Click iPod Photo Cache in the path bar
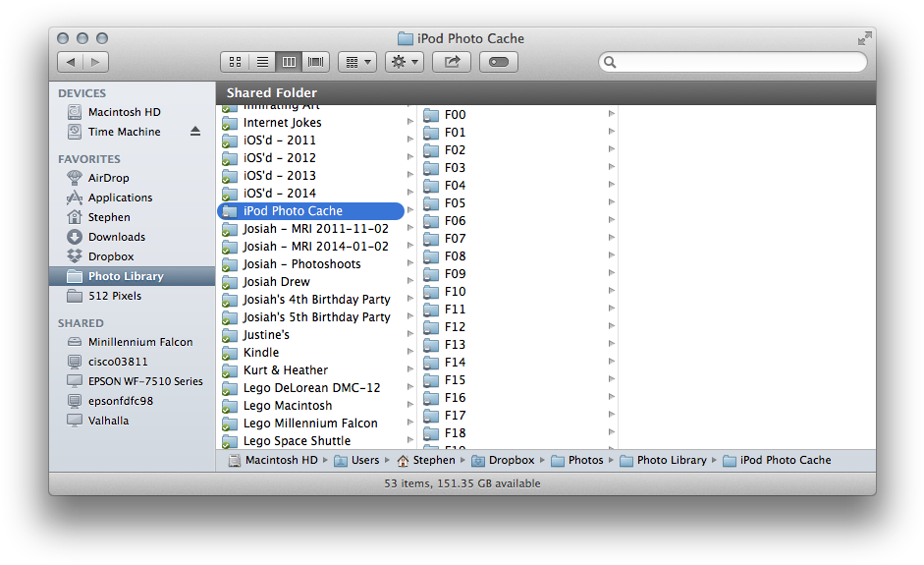 coord(778,460)
